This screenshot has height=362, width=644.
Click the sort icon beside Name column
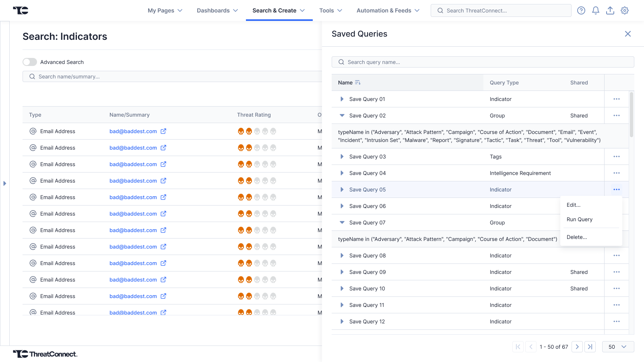point(357,82)
